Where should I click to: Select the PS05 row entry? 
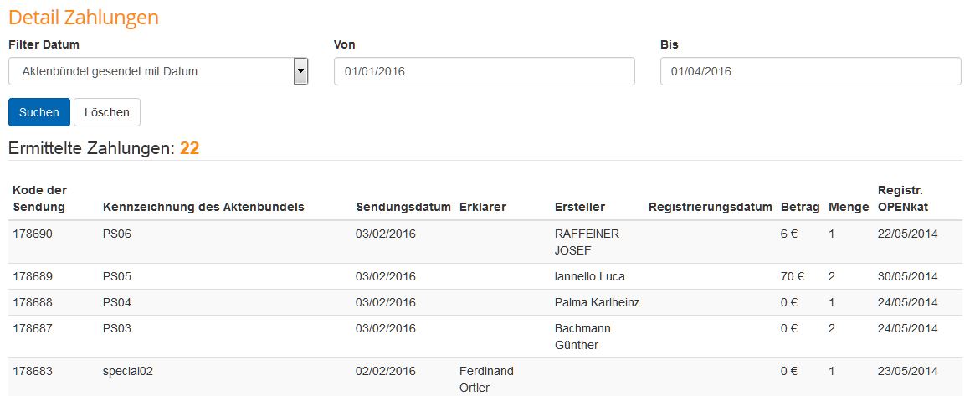tap(117, 276)
